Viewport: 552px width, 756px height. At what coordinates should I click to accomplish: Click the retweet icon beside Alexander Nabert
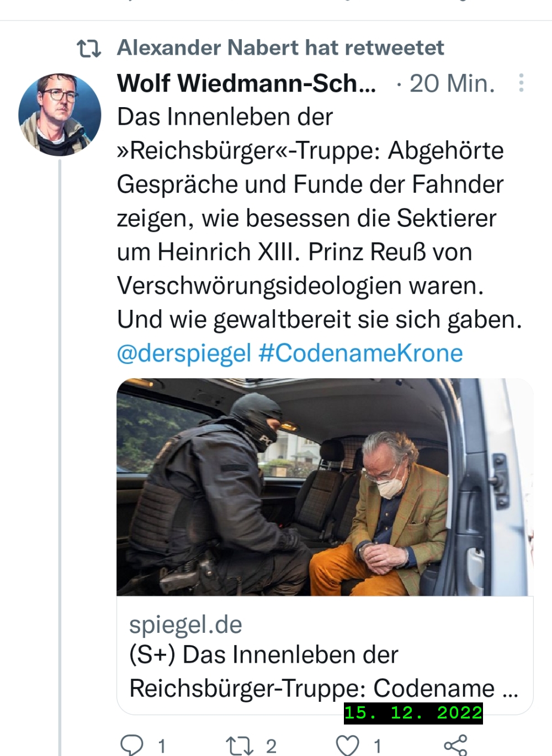89,49
